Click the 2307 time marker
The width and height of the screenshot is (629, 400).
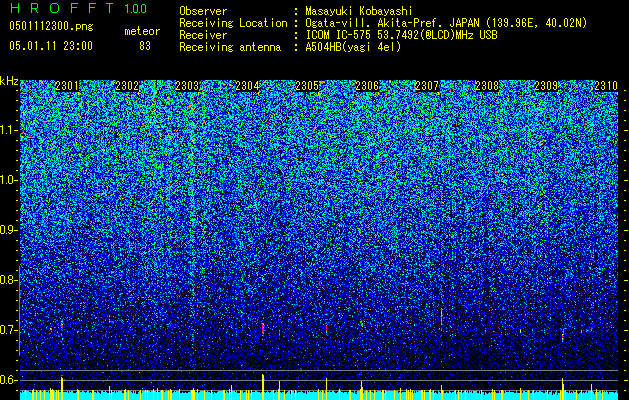[427, 86]
